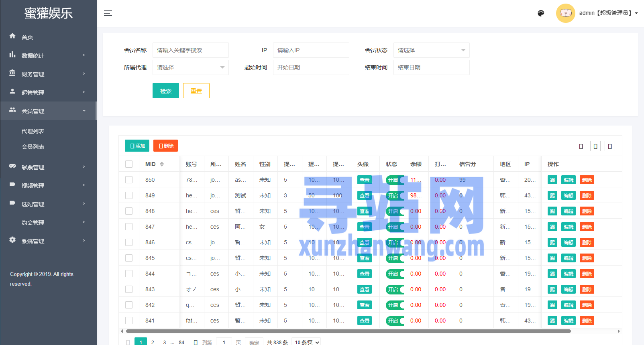
Task: Open the 所属代理 dropdown
Action: pos(190,67)
